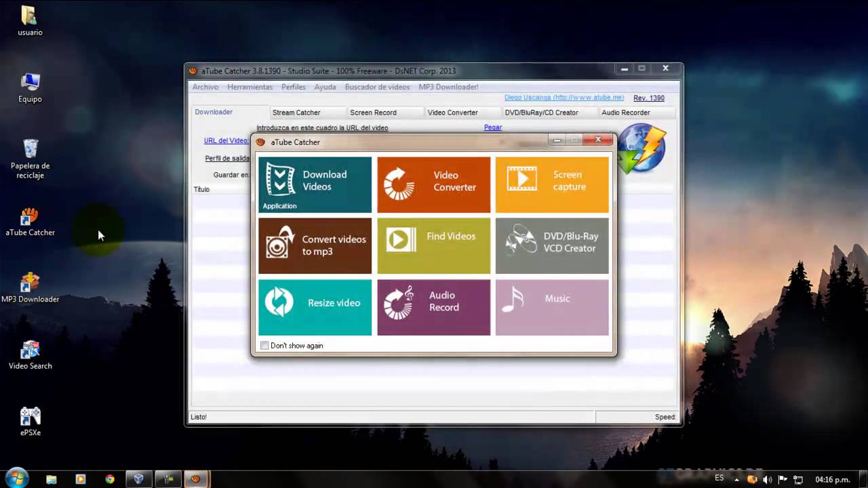Open the media player taskbar icon
This screenshot has width=868, height=488.
click(x=81, y=479)
